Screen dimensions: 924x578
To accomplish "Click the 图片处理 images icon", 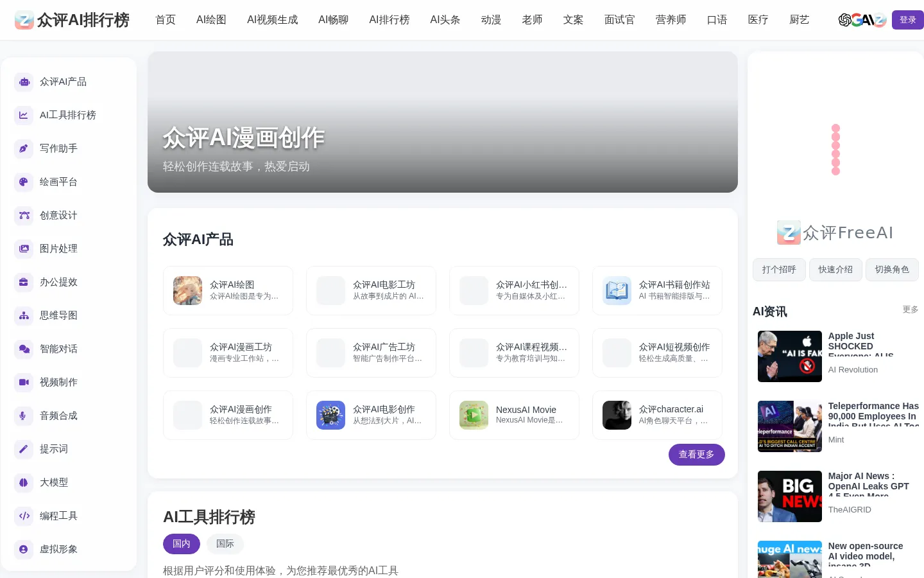I will [x=24, y=249].
